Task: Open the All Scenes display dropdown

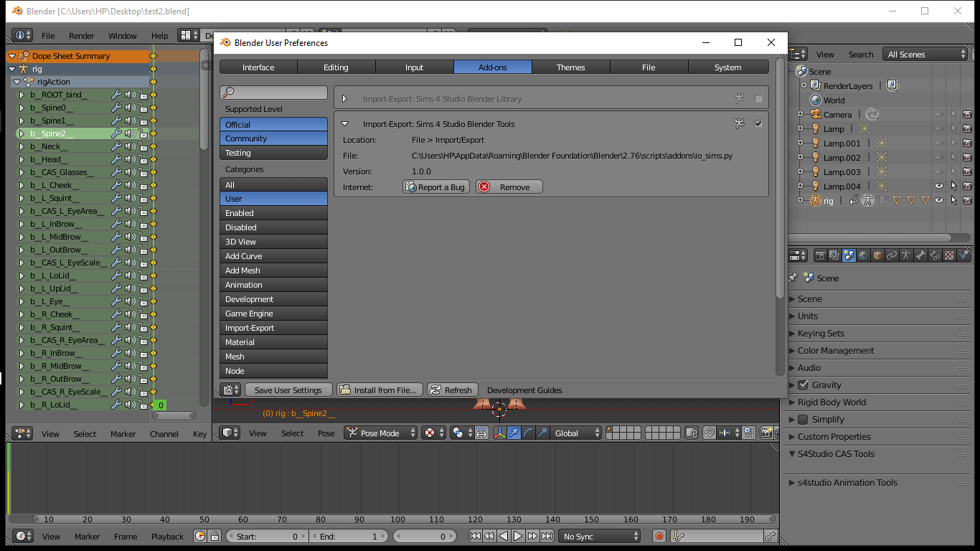Action: (926, 55)
